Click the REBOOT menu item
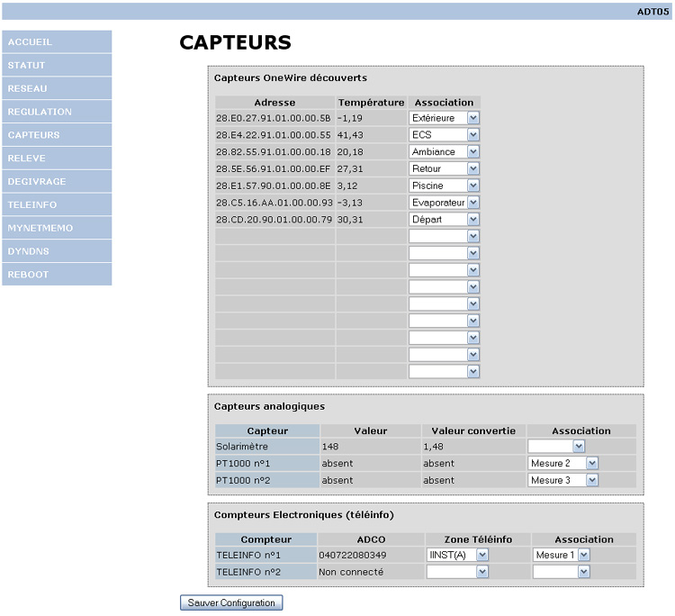Image resolution: width=675 pixels, height=616 pixels. click(57, 275)
